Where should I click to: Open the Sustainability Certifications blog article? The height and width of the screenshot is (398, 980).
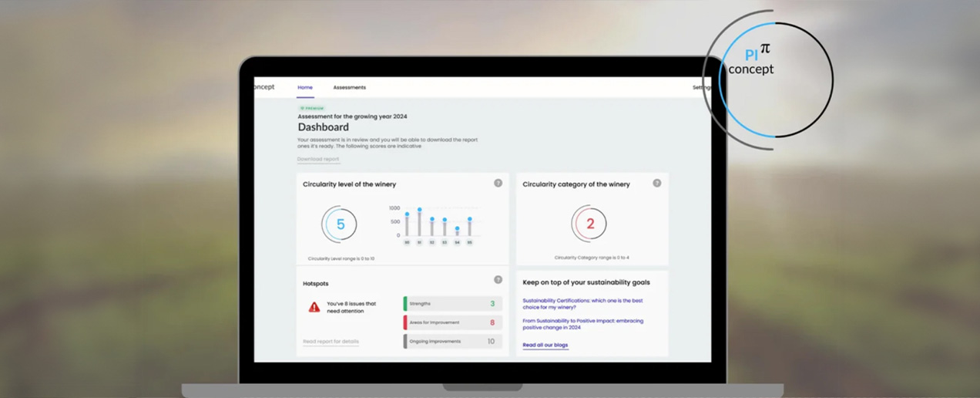pos(582,304)
